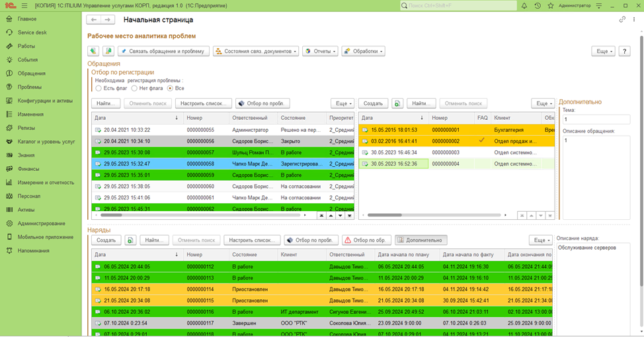The width and height of the screenshot is (644, 337).
Task: Click Номер column header in Наряды
Action: pyautogui.click(x=206, y=255)
